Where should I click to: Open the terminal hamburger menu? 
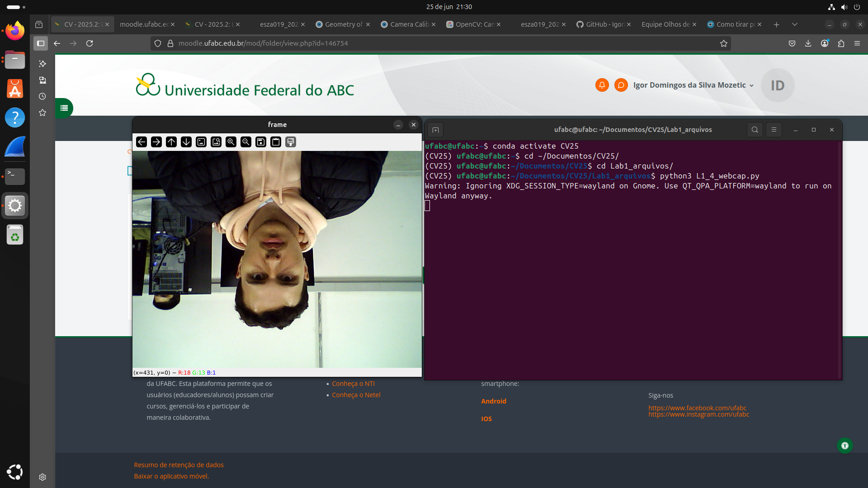tap(774, 130)
